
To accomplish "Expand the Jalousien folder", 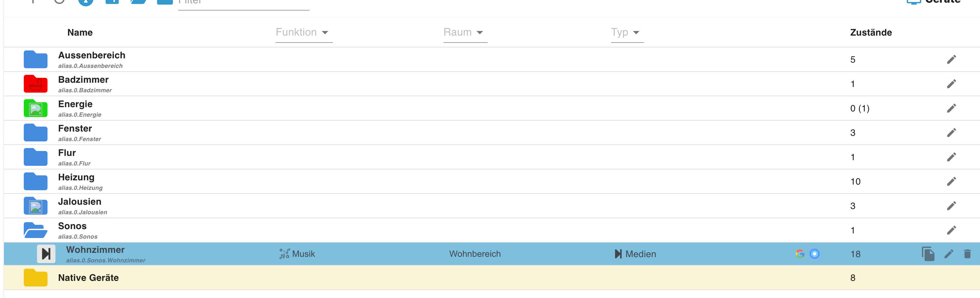I will click(35, 206).
